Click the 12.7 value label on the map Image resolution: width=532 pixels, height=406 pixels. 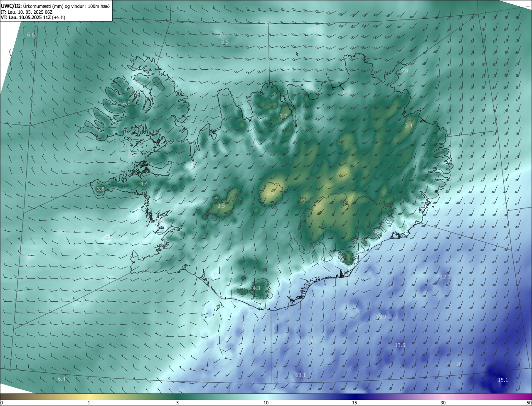click(x=445, y=277)
